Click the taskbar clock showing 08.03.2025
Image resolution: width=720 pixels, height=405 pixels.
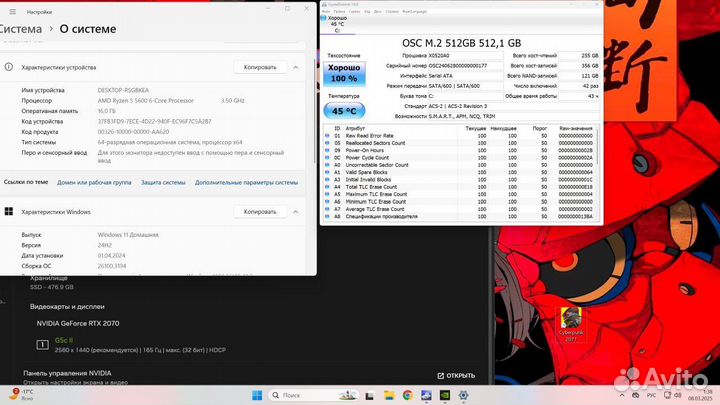pyautogui.click(x=701, y=395)
